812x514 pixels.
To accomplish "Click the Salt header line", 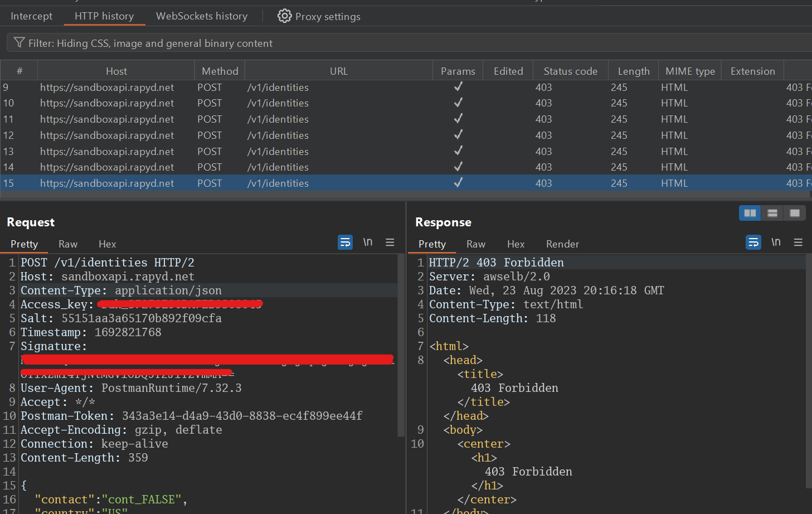I will click(x=121, y=318).
